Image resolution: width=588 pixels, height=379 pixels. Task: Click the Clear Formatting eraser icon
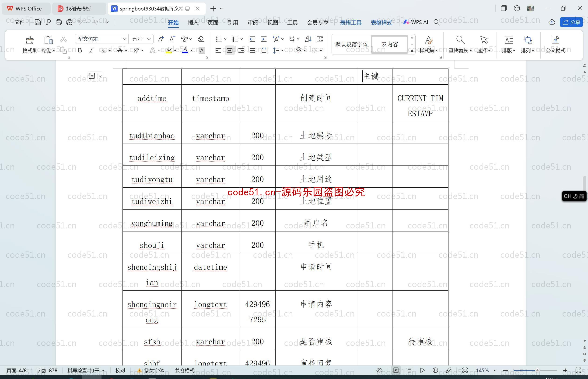point(201,39)
